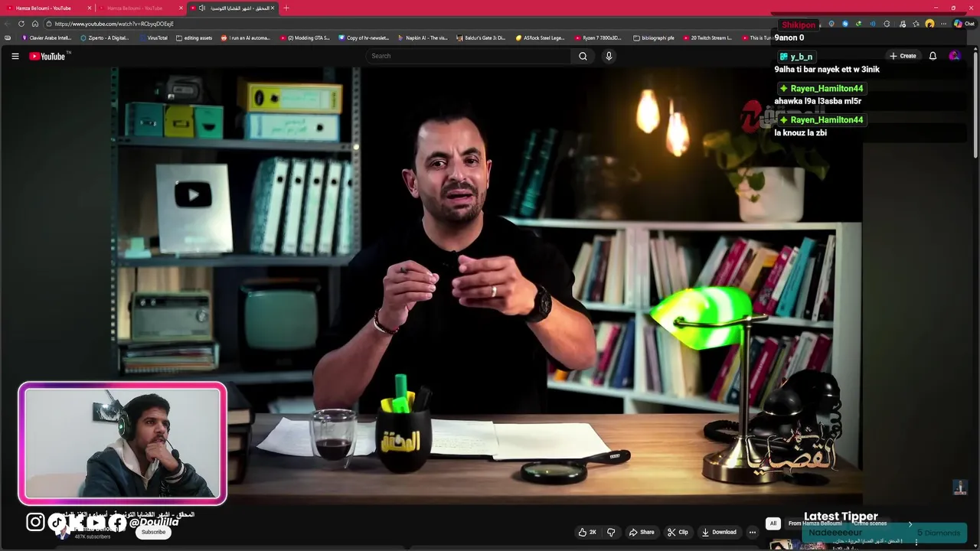Open the editing assets bookmark folder

click(x=194, y=37)
